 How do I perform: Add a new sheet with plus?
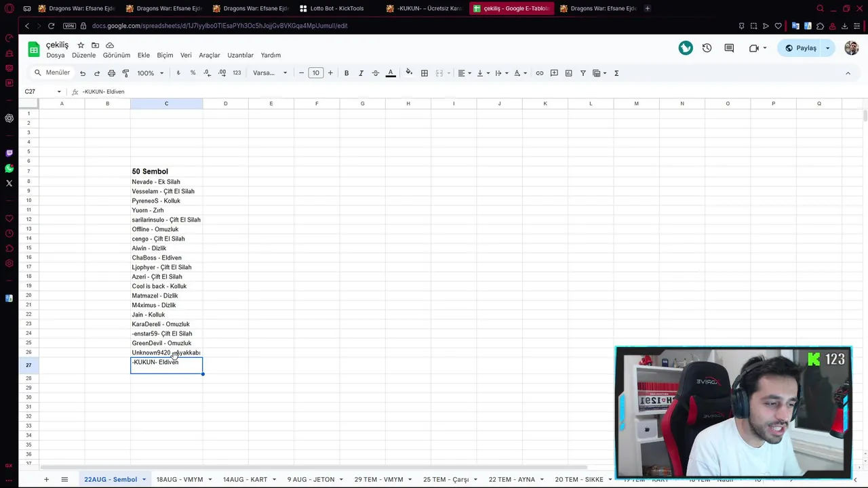(x=46, y=480)
